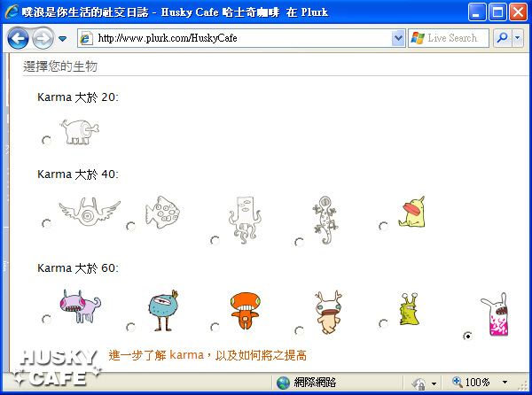Select radio button for orange mushroom creature

click(215, 327)
